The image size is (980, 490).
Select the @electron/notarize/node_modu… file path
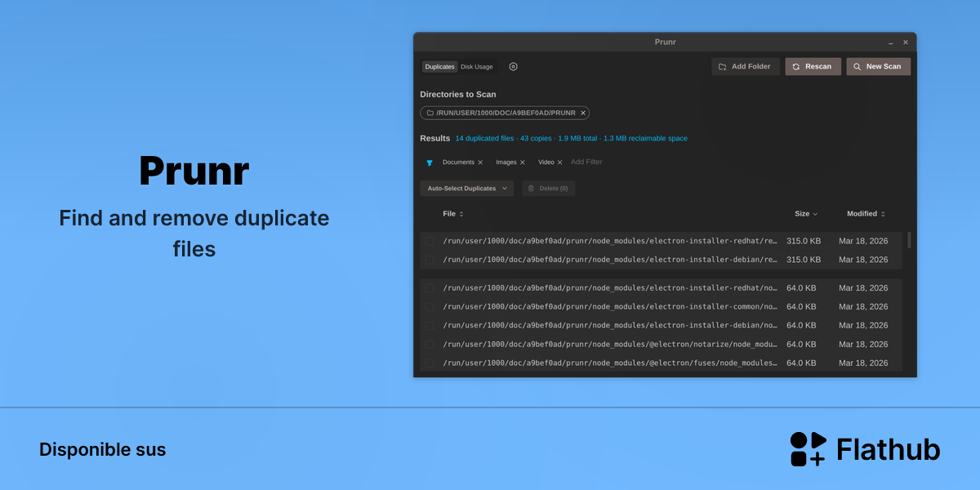coord(610,345)
